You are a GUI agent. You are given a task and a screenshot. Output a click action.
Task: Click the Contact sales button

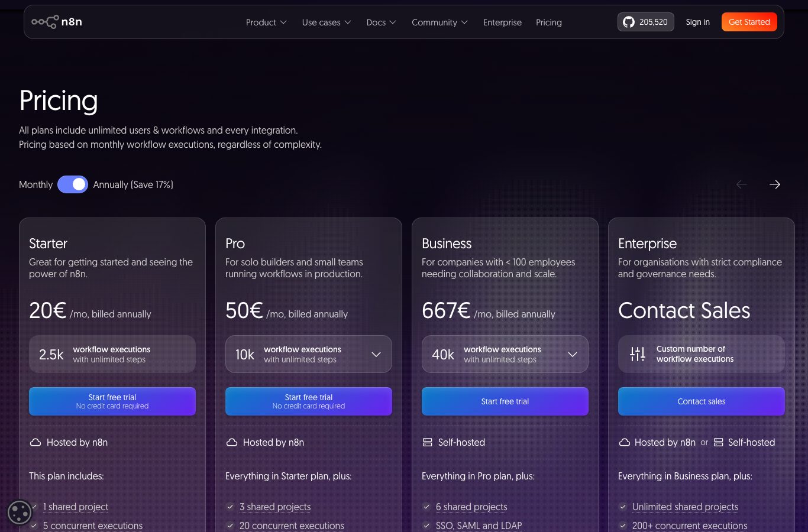pyautogui.click(x=702, y=401)
